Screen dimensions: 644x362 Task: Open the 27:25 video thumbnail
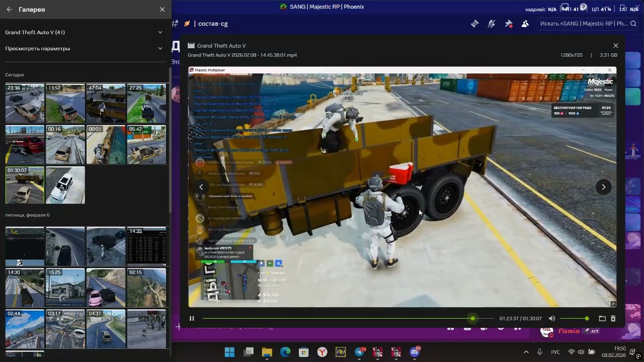146,104
